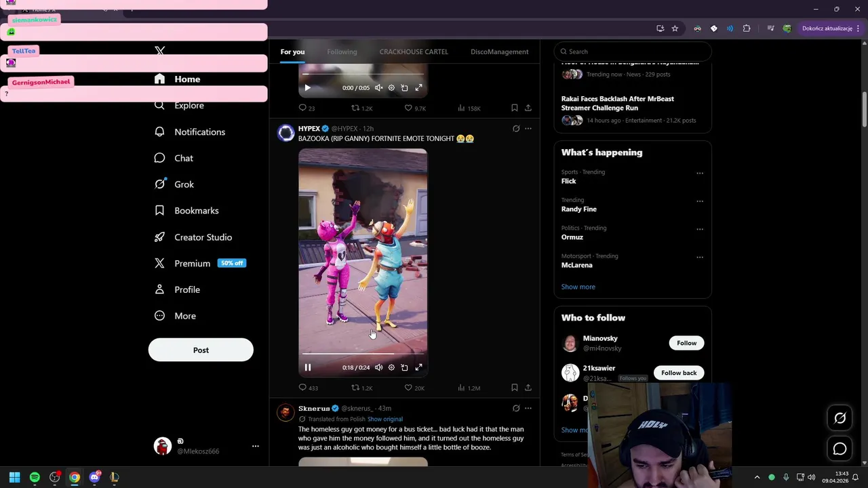This screenshot has width=868, height=488.
Task: Open Notifications in the sidebar
Action: point(189,131)
